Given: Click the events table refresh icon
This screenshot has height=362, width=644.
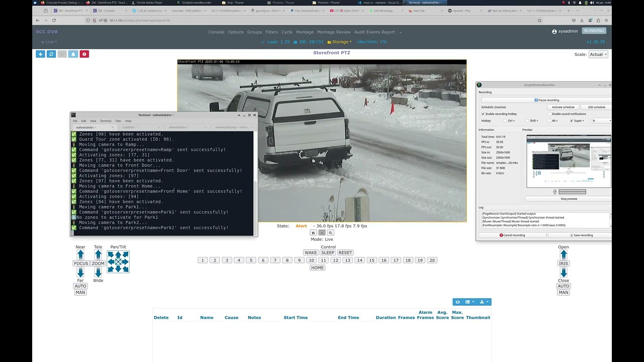Looking at the screenshot, I should pyautogui.click(x=457, y=302).
